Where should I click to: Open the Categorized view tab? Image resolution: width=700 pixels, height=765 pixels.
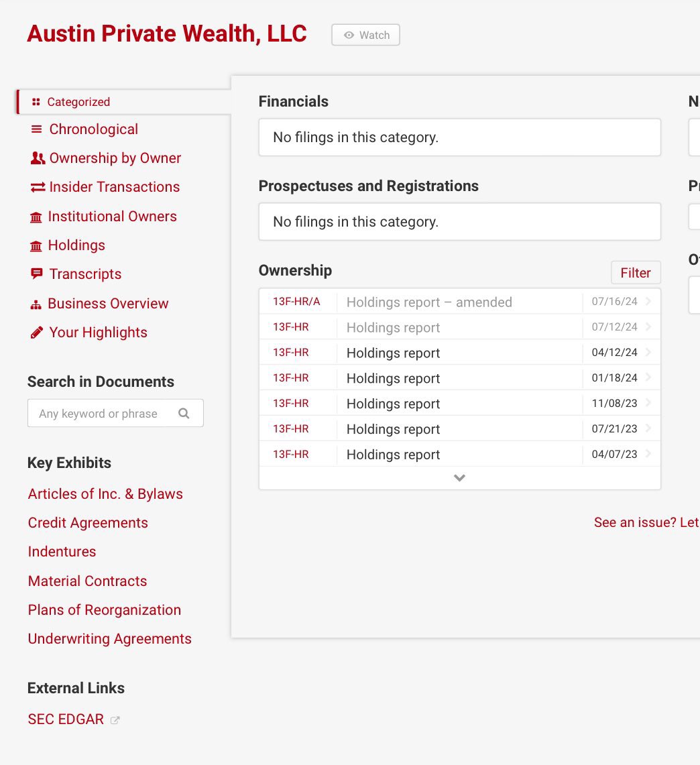point(124,102)
